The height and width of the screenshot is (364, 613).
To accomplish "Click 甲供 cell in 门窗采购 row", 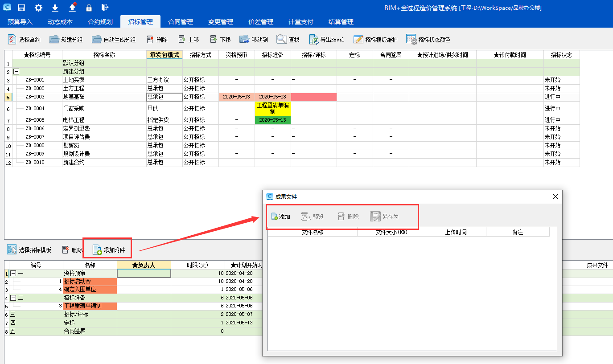I will [x=165, y=109].
